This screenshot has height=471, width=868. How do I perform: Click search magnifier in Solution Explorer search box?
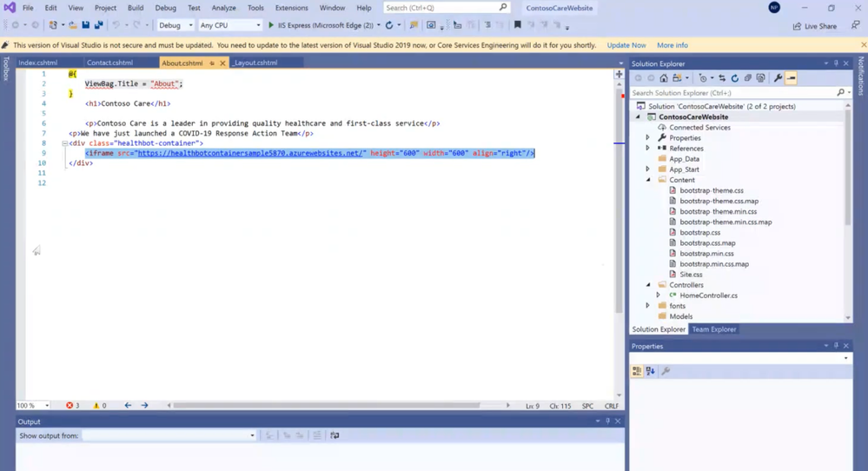(x=841, y=93)
